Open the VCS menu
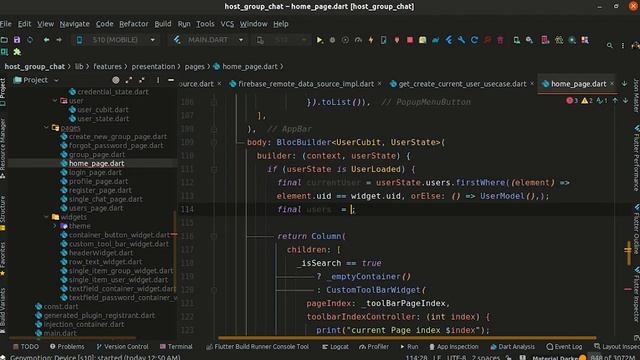 227,24
